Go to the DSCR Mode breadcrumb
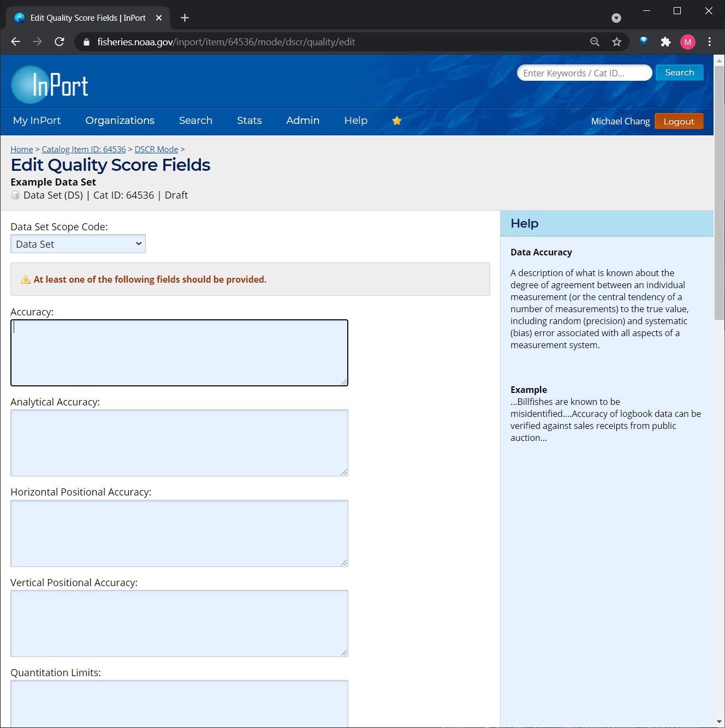The image size is (725, 728). pyautogui.click(x=157, y=150)
